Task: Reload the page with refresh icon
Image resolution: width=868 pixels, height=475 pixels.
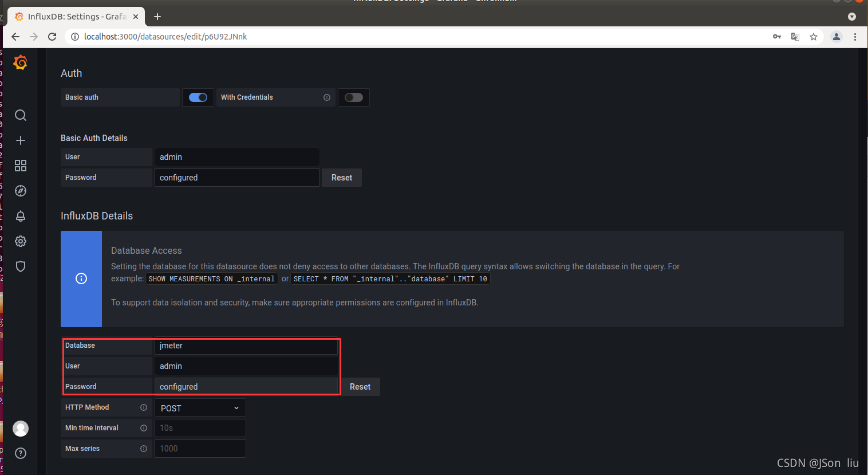Action: [x=52, y=37]
